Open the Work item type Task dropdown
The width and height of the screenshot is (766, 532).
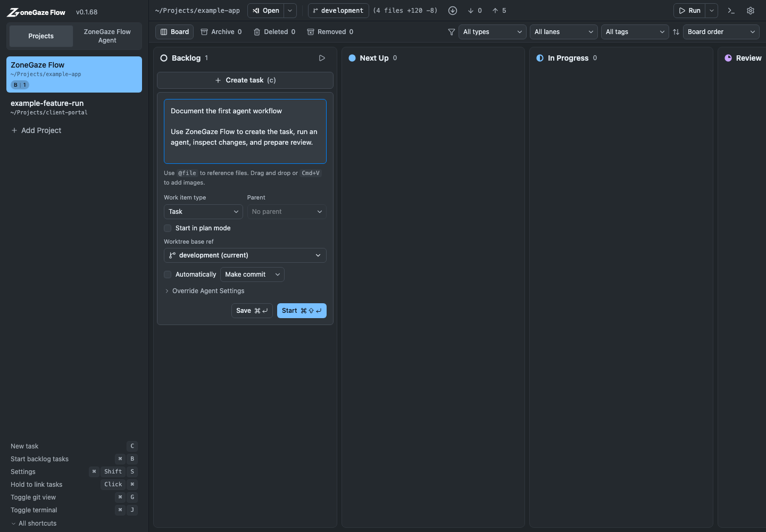(x=203, y=212)
